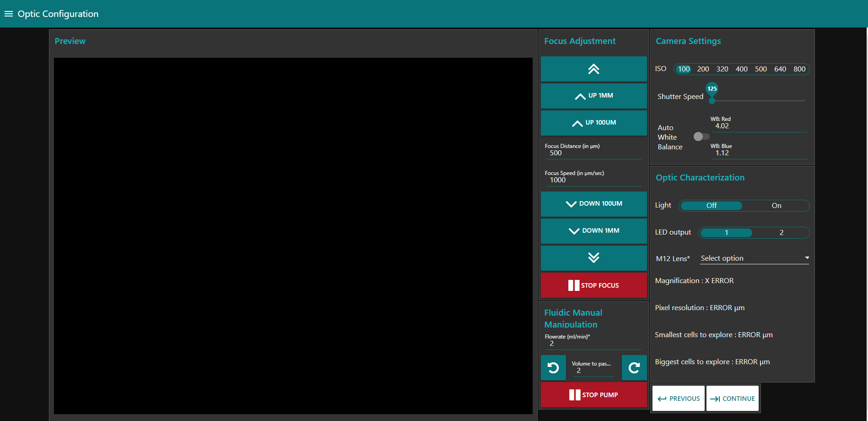Move focus up 100UM
868x421 pixels.
pos(593,123)
